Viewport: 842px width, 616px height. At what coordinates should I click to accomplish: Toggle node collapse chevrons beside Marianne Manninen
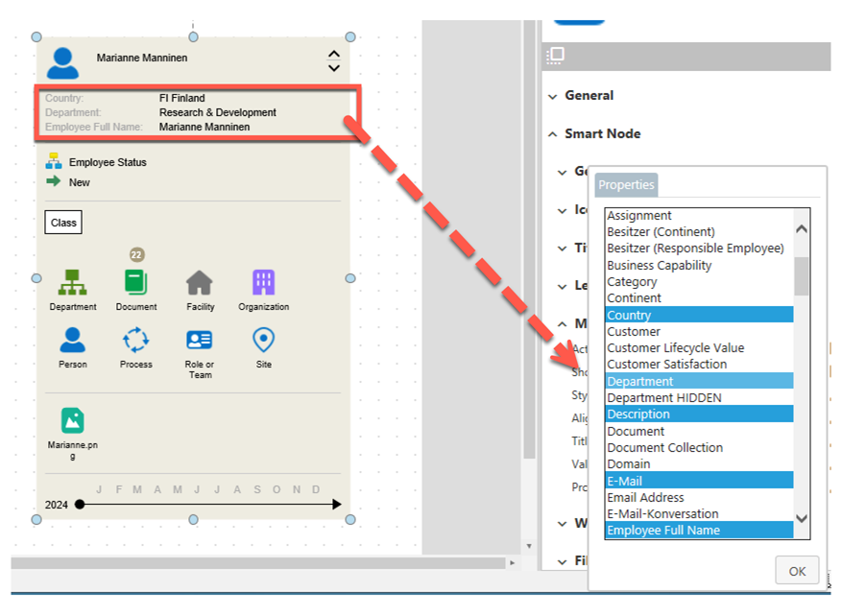tap(333, 61)
